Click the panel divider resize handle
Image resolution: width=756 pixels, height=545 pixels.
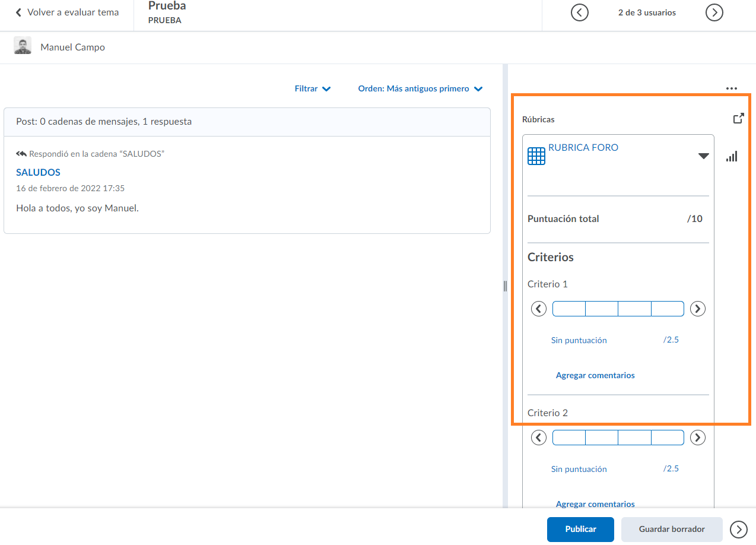click(x=505, y=286)
